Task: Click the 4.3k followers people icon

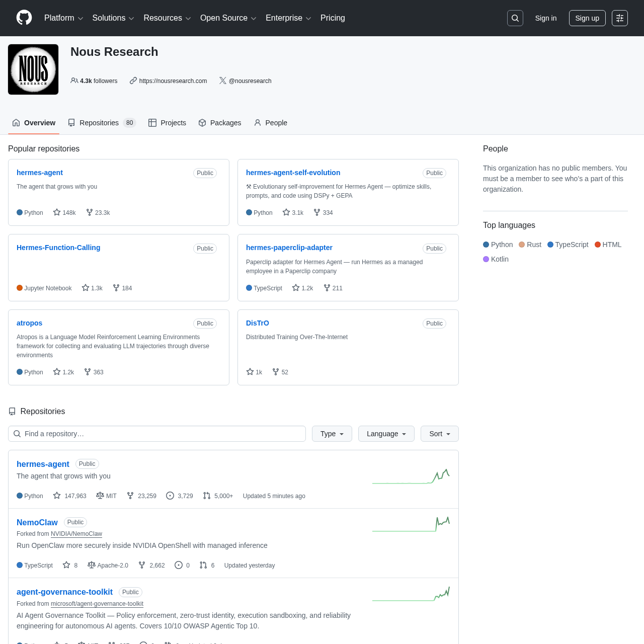Action: click(x=74, y=80)
